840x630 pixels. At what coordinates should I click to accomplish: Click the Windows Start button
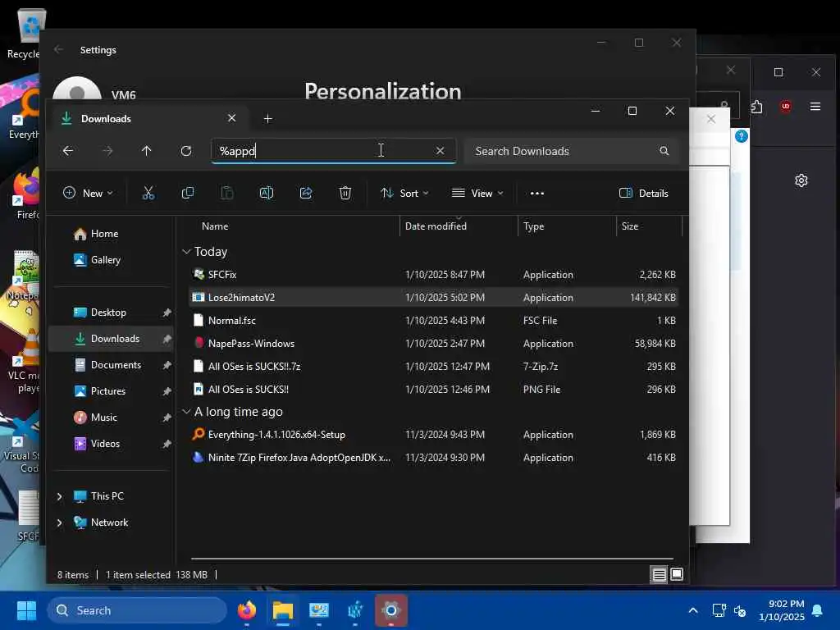[x=26, y=610]
